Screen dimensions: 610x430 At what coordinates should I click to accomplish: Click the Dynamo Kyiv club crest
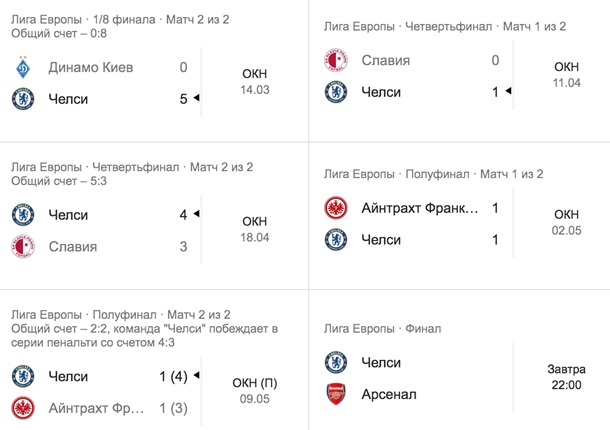(23, 68)
